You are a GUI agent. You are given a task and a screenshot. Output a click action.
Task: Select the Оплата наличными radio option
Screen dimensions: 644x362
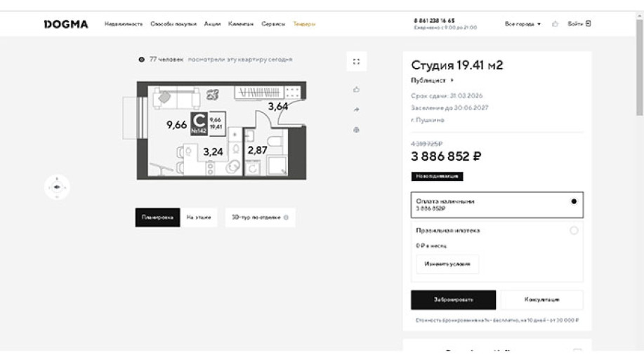pos(574,201)
